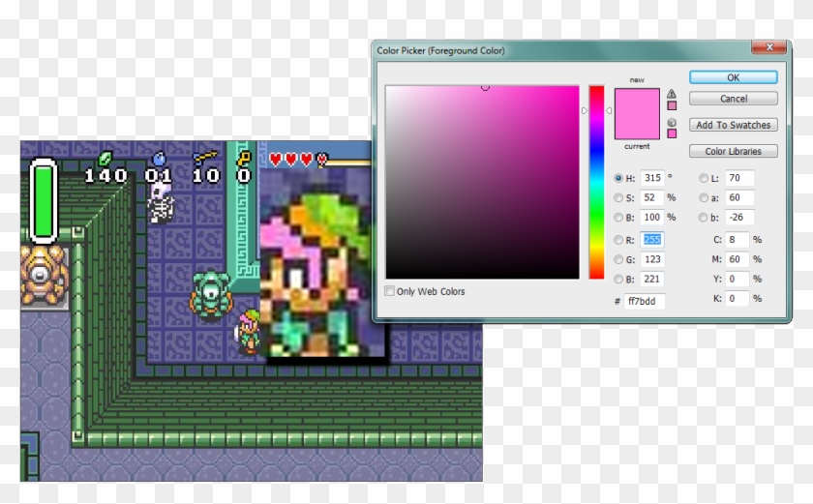
Task: Click the small Link character sprite
Action: (248, 332)
